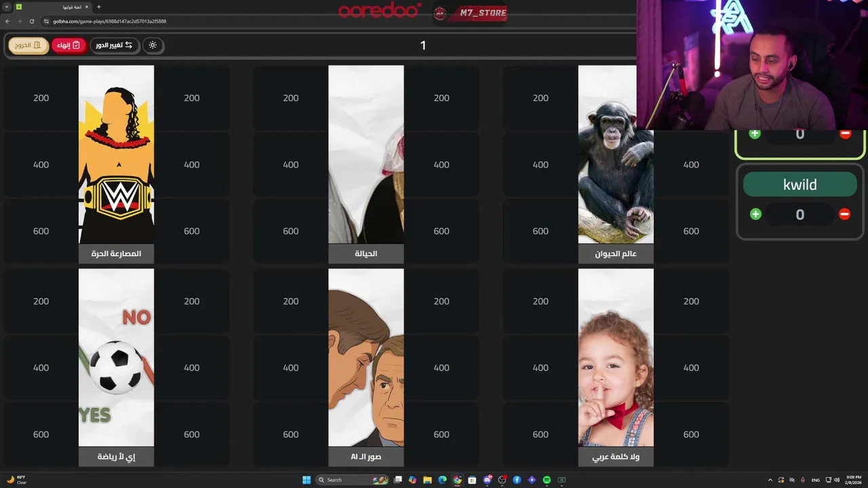Click the red إنهاء end game button
Screen dimensions: 868x488
(68, 45)
